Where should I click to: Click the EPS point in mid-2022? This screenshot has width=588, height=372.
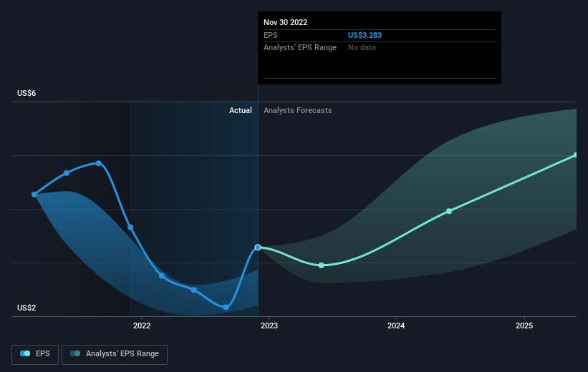tap(193, 290)
